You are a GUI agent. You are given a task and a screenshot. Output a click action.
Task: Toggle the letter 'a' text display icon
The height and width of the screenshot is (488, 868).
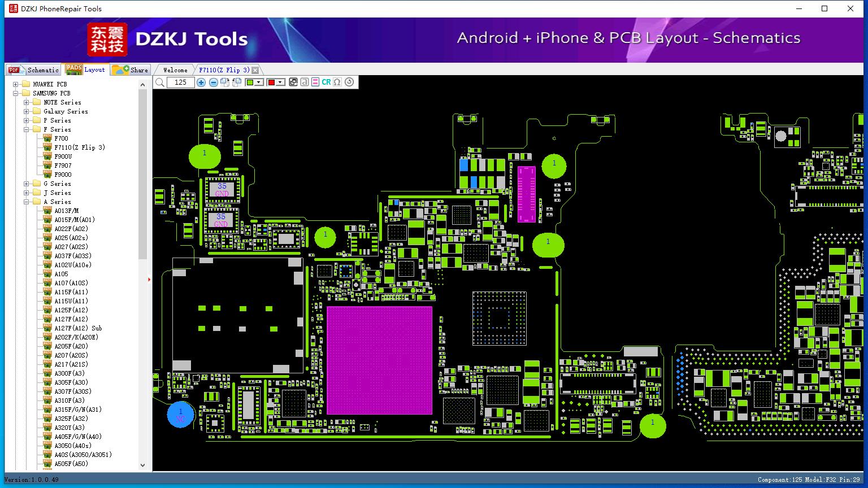(305, 82)
